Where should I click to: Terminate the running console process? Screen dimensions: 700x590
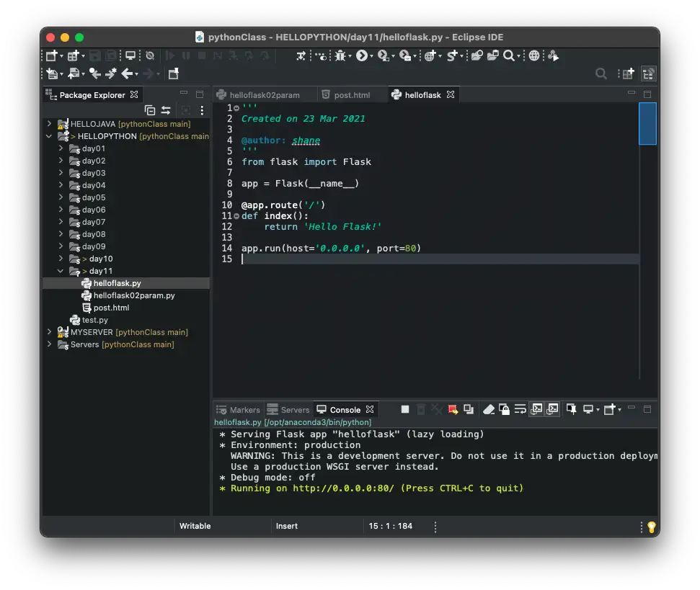(405, 409)
